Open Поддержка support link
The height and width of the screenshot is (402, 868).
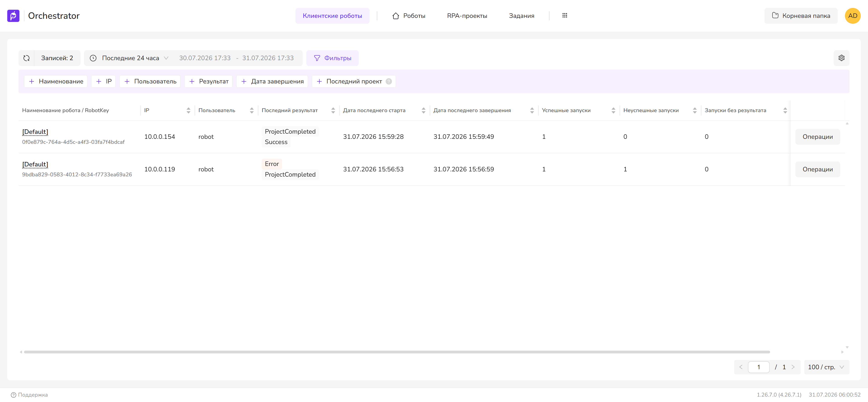pyautogui.click(x=29, y=395)
